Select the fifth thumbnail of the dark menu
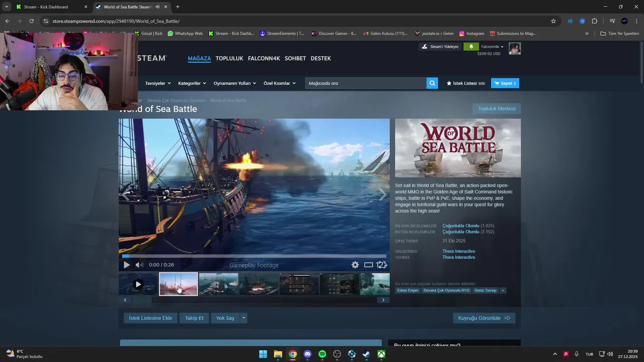This screenshot has height=362, width=644. pyautogui.click(x=299, y=284)
